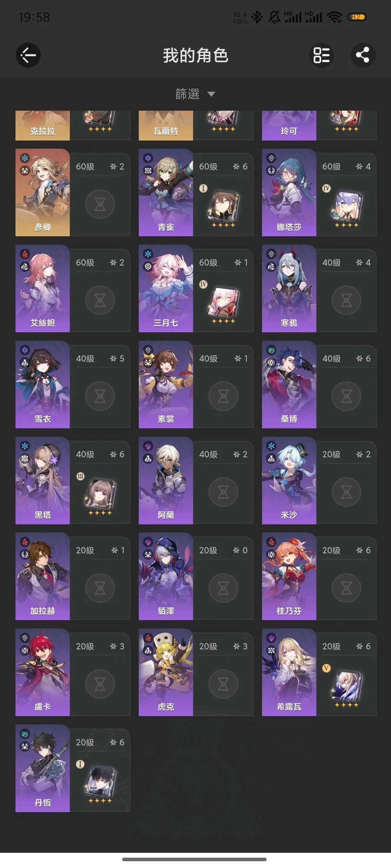Switch to list view layout icon
The width and height of the screenshot is (391, 868).
[321, 55]
